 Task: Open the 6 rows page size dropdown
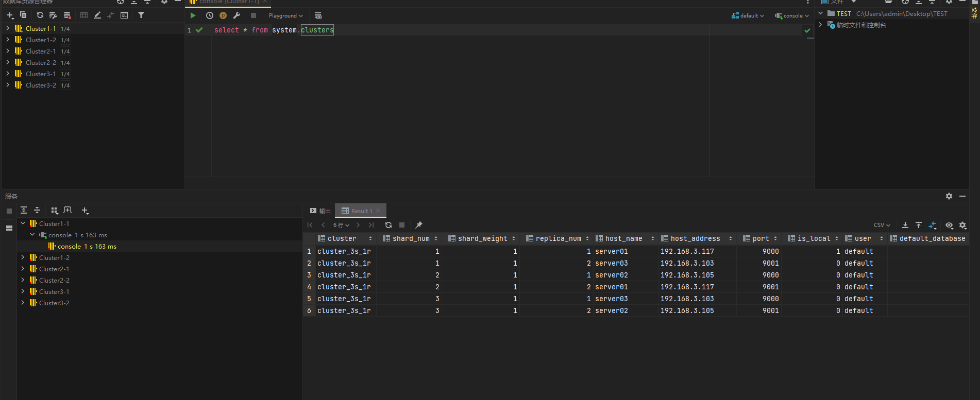click(341, 225)
